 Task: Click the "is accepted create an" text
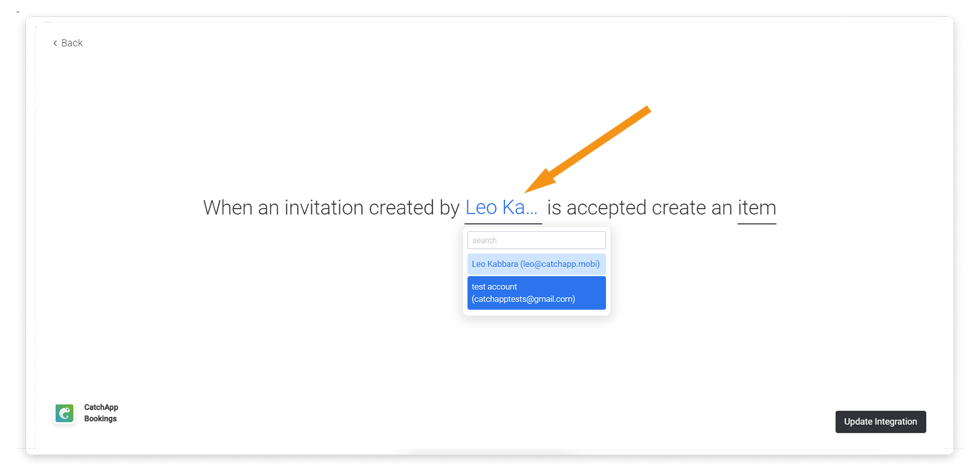pos(640,208)
